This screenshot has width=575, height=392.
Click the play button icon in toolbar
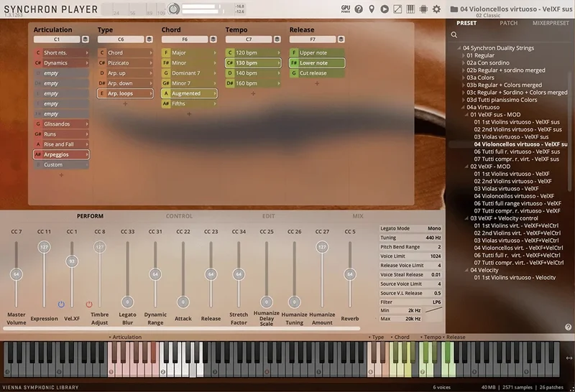click(385, 9)
